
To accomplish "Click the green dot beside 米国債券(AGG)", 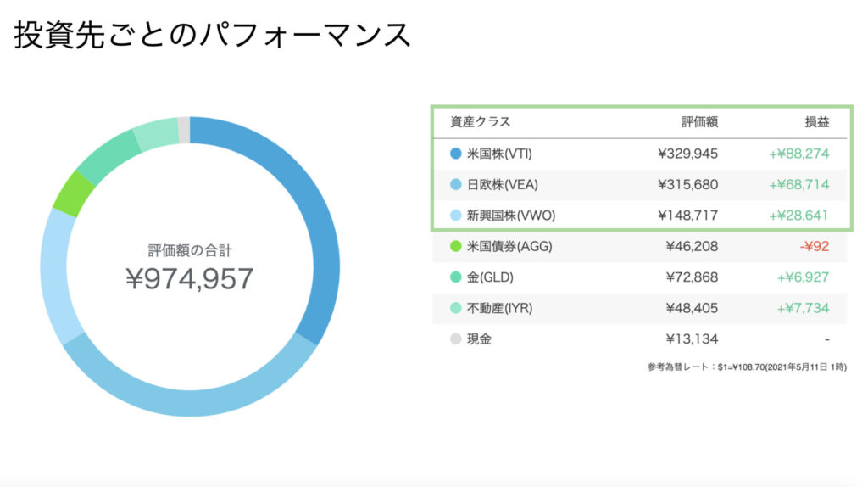I will click(456, 246).
